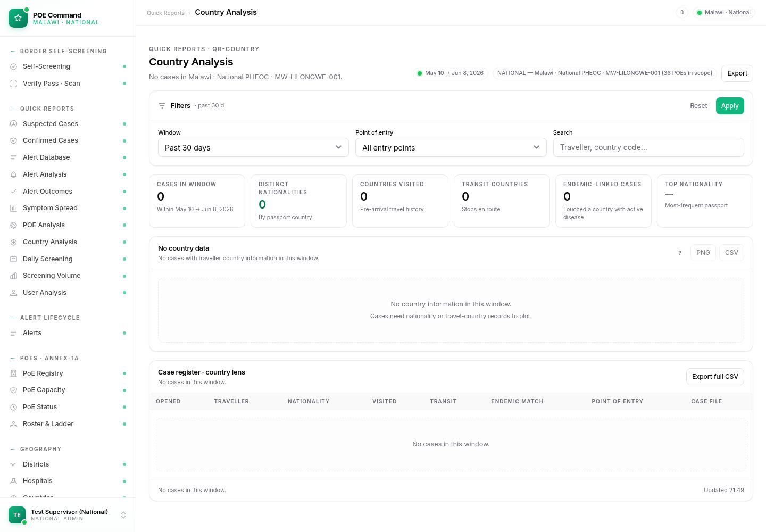
Task: Click the PoE Registry building icon
Action: point(14,373)
